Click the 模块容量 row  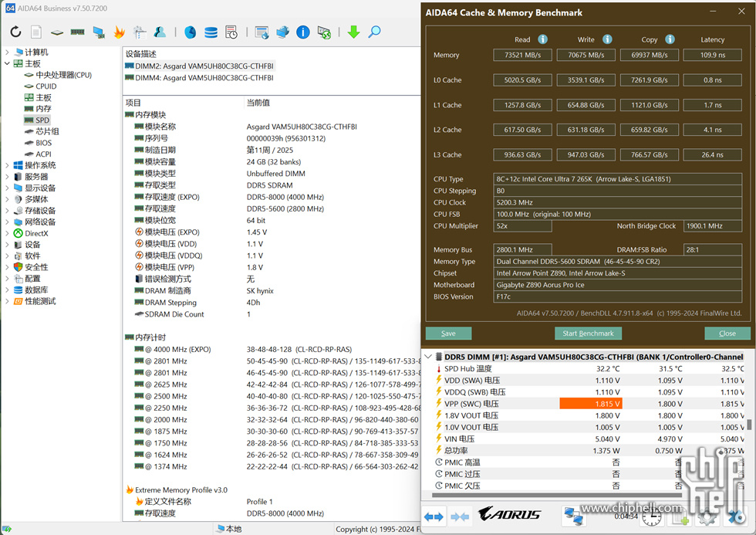[x=272, y=161]
